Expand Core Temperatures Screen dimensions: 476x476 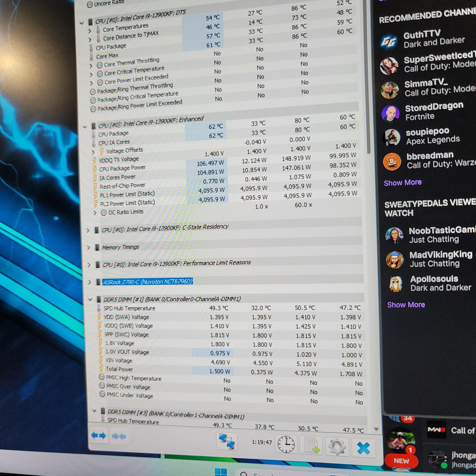click(90, 31)
